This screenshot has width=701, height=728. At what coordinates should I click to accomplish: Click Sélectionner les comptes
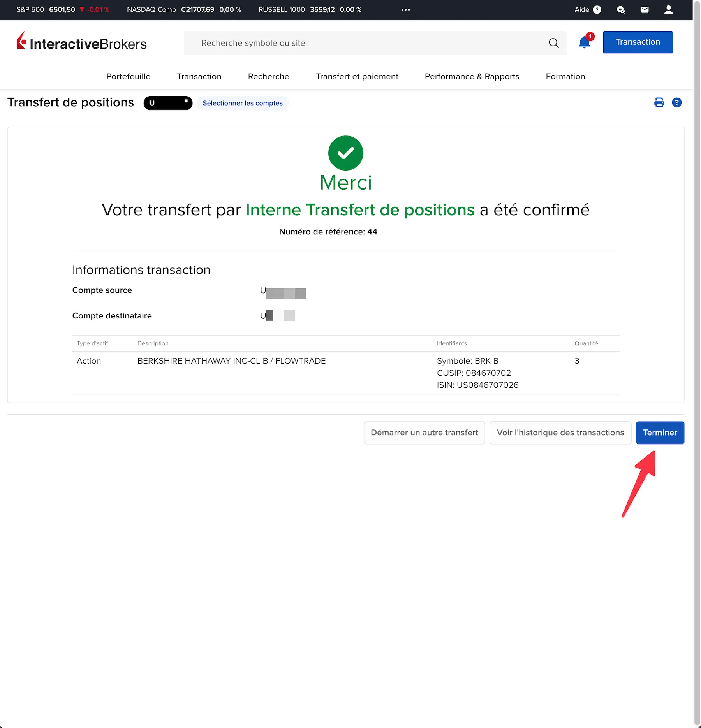[243, 103]
